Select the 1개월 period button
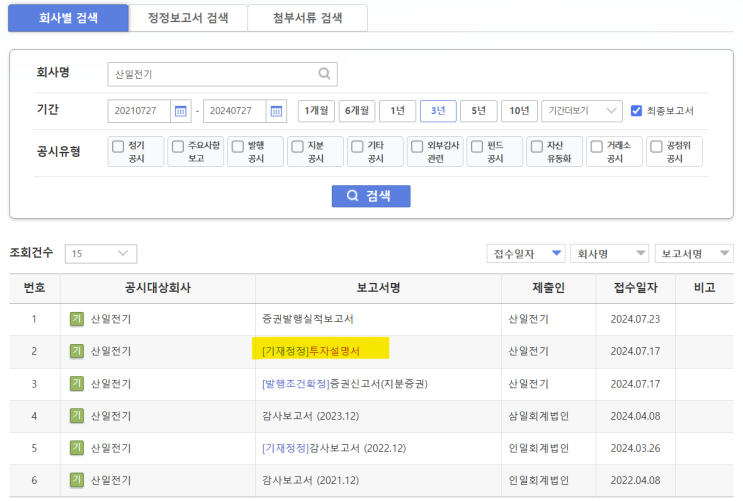 click(x=316, y=111)
